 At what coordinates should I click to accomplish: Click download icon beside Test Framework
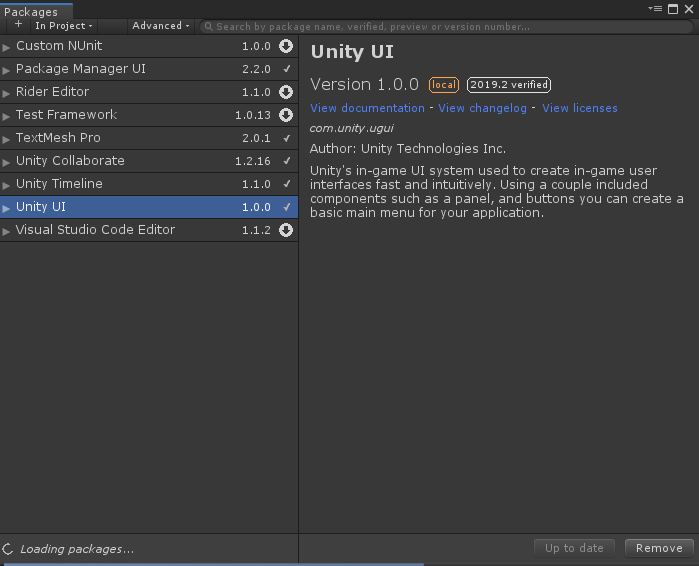(286, 115)
